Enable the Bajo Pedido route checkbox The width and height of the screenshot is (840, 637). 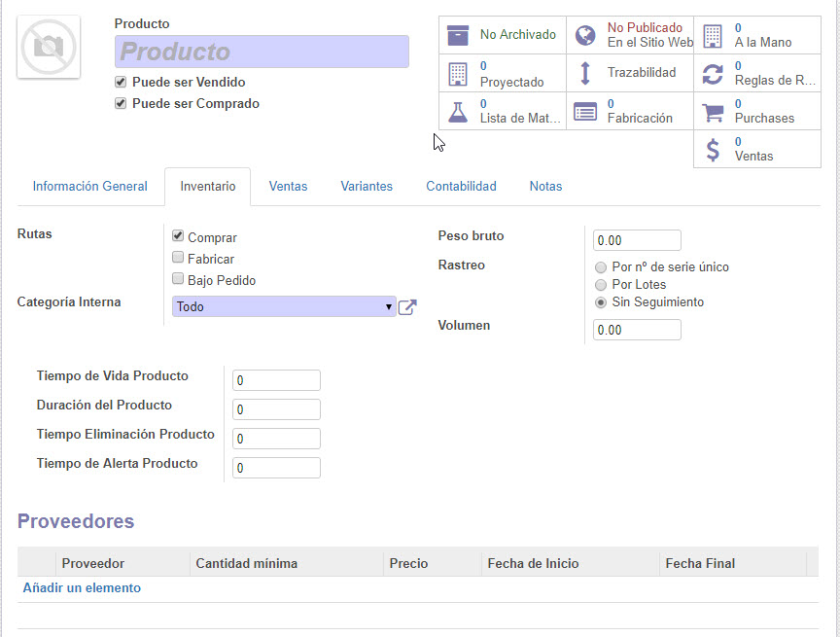(178, 280)
